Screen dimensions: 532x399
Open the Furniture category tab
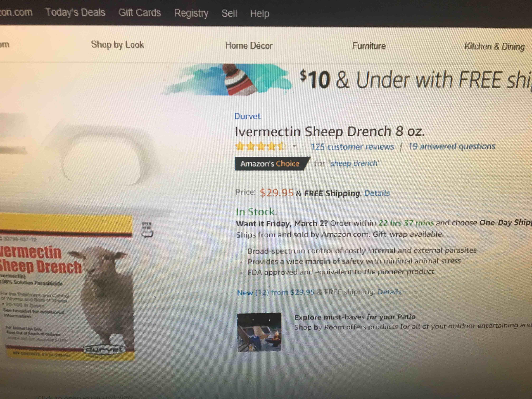(369, 46)
